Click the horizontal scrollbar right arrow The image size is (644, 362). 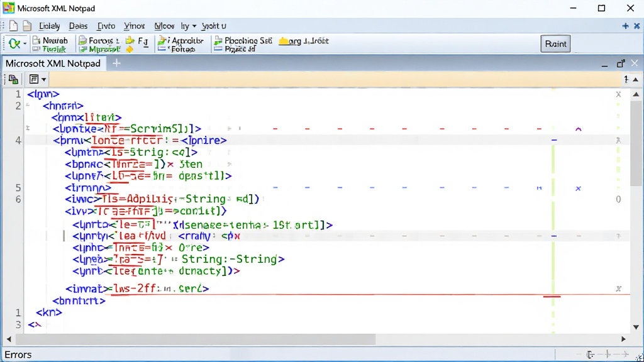pos(623,339)
